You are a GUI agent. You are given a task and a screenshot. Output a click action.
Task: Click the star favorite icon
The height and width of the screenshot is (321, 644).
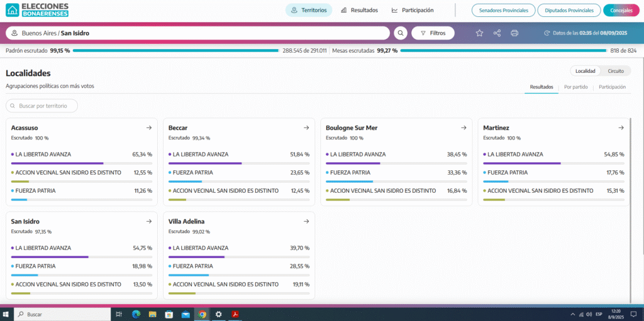[x=479, y=33]
